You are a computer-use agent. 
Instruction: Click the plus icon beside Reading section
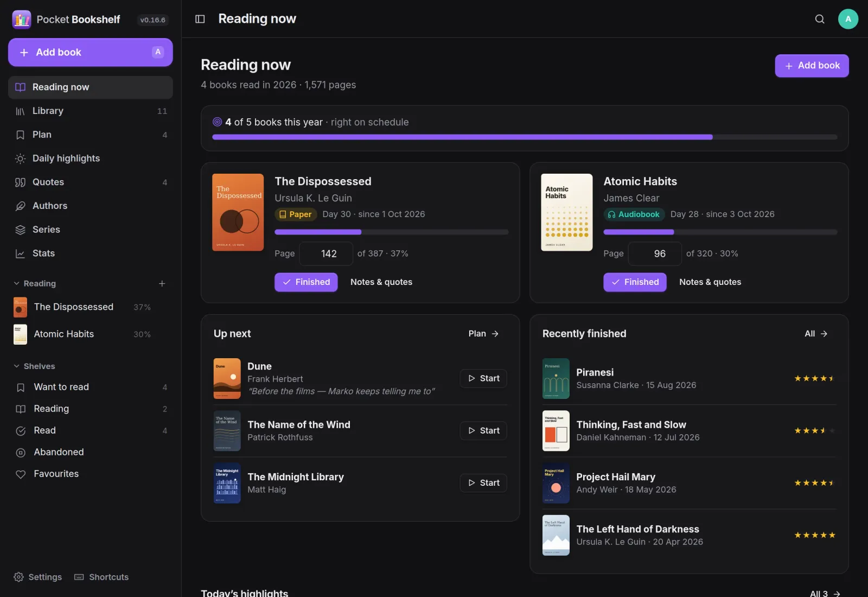162,283
